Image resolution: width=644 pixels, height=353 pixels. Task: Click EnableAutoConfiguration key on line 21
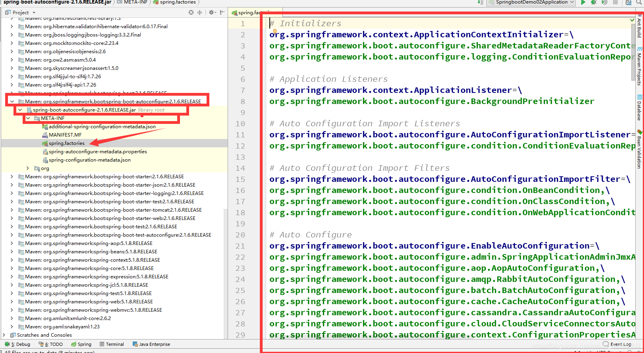coord(429,246)
